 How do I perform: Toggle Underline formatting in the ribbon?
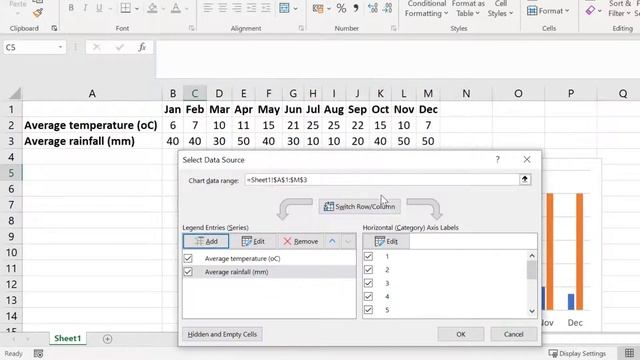coord(99,8)
